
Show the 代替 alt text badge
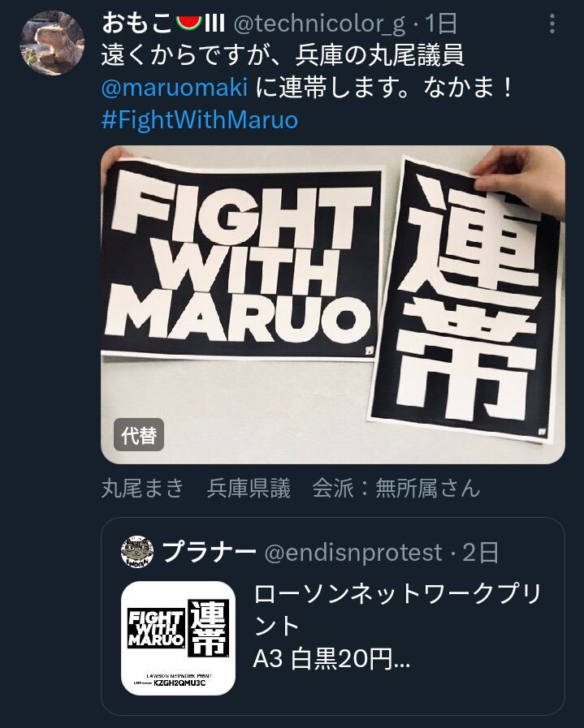[139, 435]
